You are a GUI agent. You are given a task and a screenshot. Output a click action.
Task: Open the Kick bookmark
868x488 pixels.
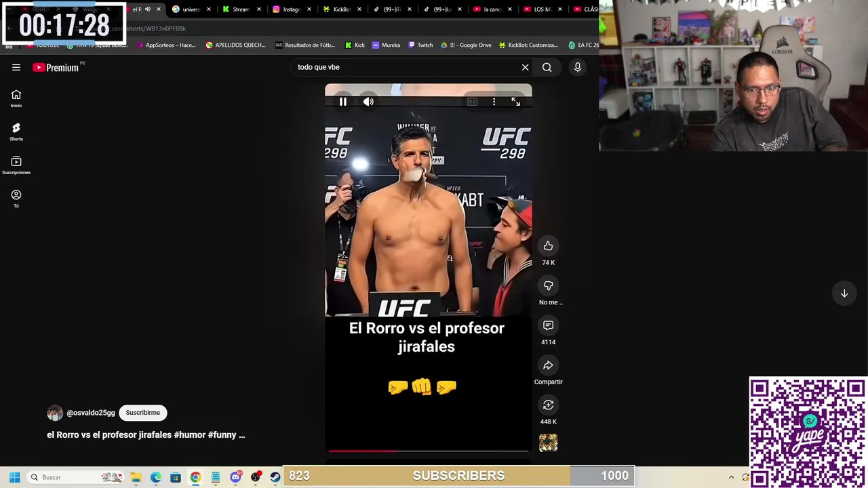355,45
